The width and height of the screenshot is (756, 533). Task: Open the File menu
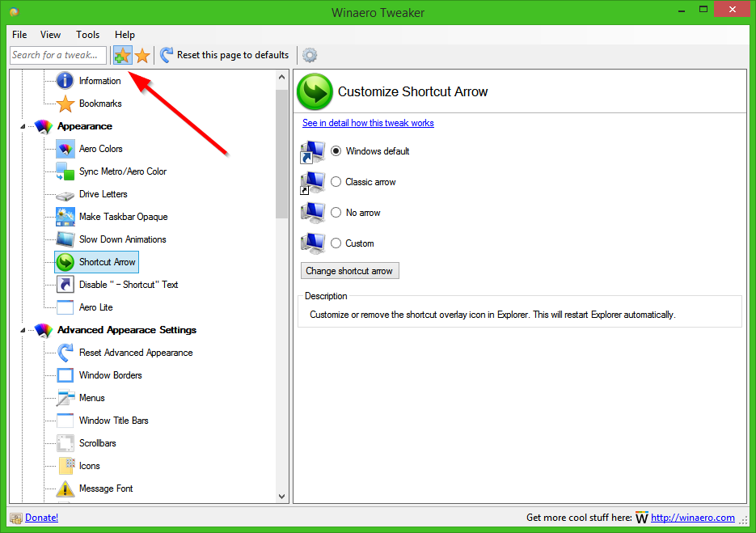(x=19, y=35)
